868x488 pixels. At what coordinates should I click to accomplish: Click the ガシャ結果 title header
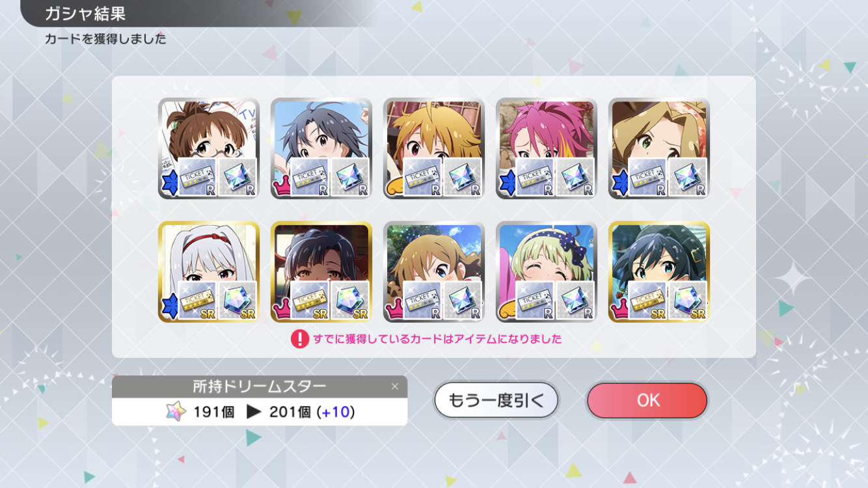[x=85, y=14]
